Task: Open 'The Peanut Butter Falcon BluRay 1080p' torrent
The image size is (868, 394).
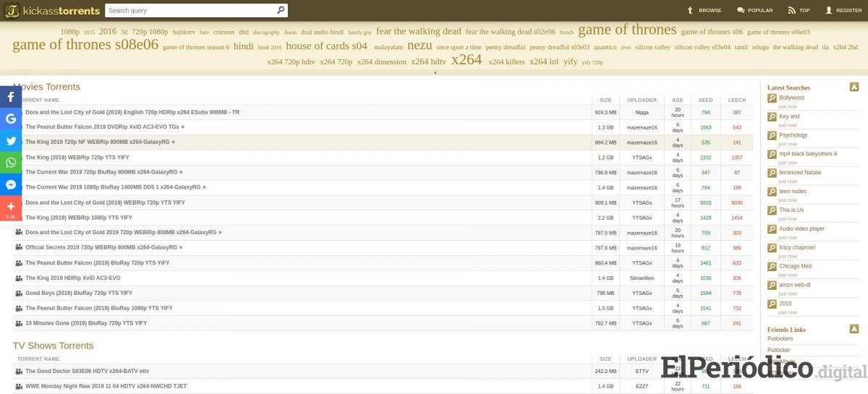Action: pos(99,308)
